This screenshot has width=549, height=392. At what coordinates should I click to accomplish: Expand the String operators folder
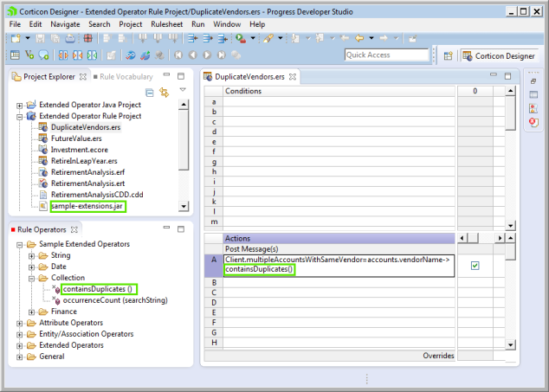pyautogui.click(x=31, y=255)
